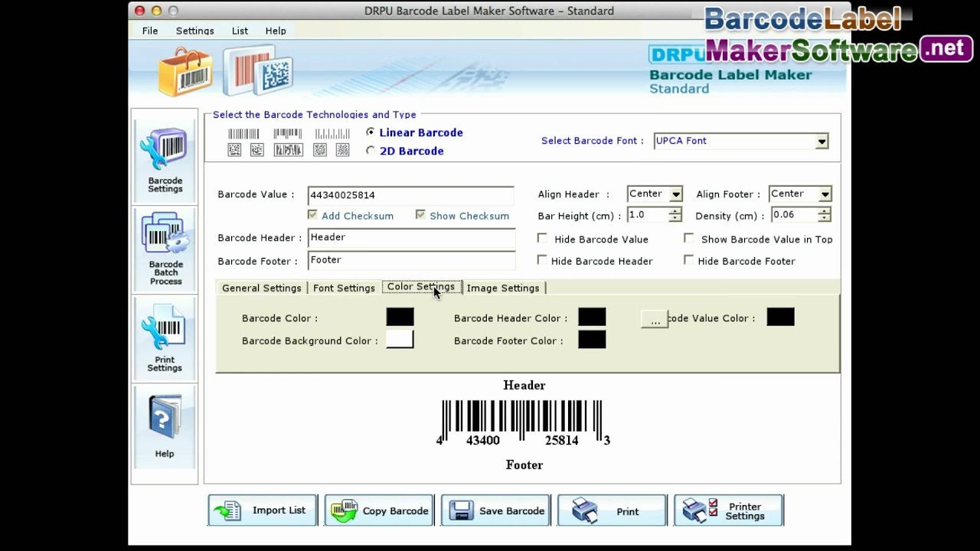
Task: Click the Barcode Value input field
Action: tap(410, 195)
